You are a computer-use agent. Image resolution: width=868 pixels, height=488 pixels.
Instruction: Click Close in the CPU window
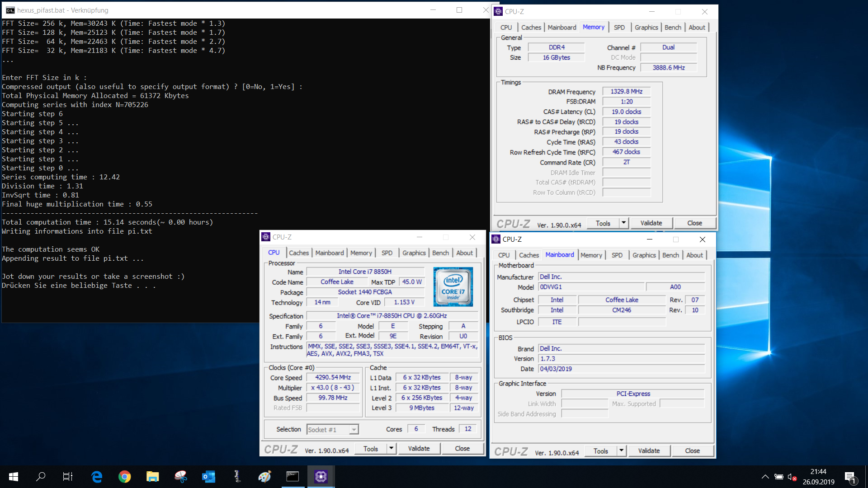coord(462,448)
